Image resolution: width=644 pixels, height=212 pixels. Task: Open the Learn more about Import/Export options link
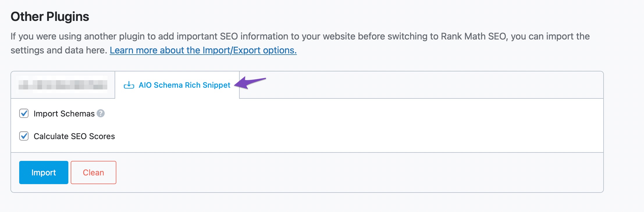203,50
